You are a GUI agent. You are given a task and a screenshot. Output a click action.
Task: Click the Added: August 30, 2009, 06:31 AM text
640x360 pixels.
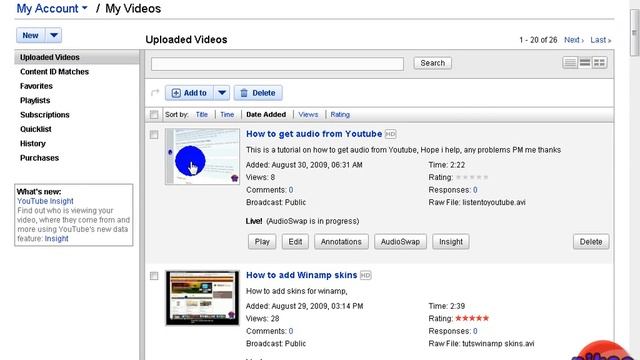click(x=304, y=165)
